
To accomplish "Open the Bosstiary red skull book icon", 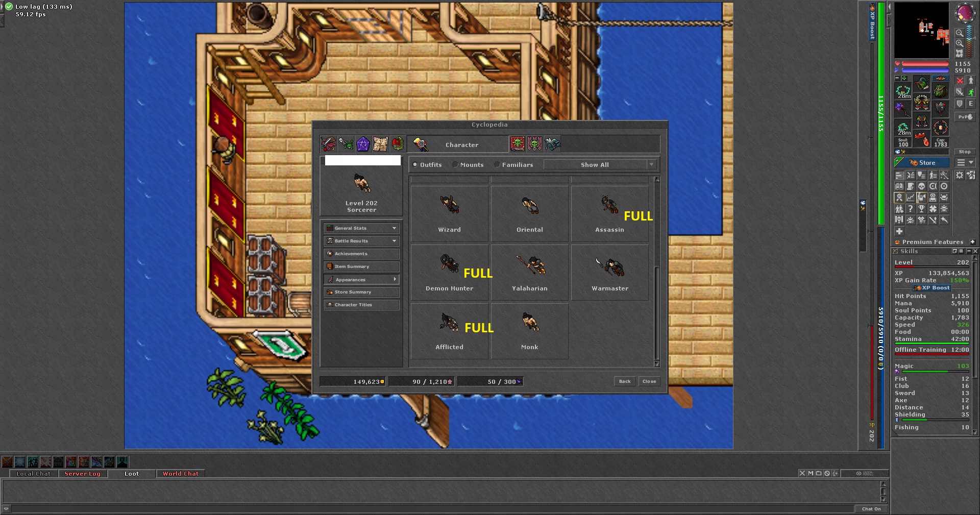I will [x=517, y=144].
